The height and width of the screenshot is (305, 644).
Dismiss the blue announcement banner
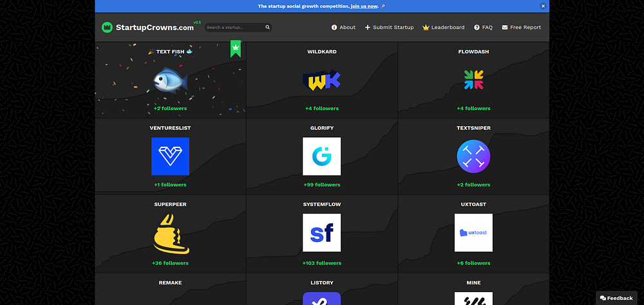click(x=543, y=6)
